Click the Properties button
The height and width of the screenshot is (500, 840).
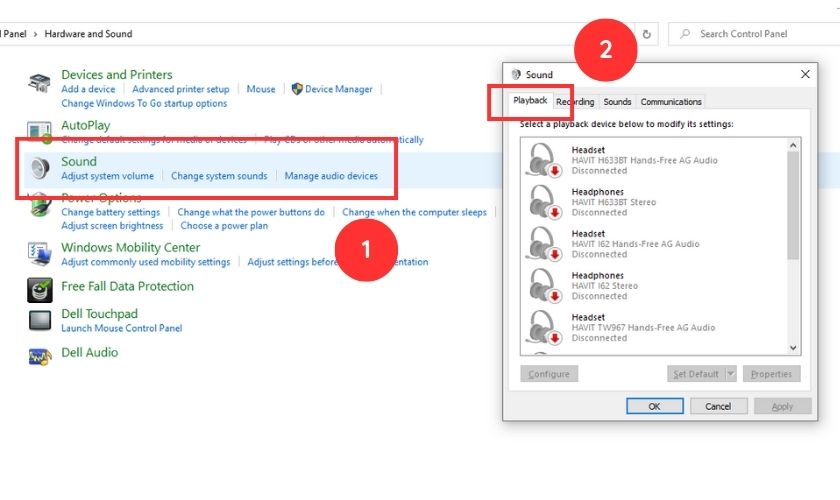(771, 374)
